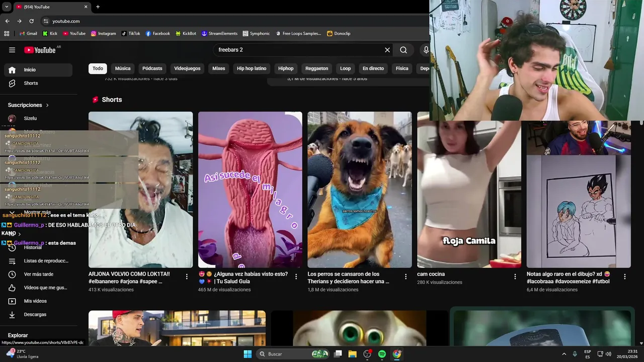This screenshot has width=644, height=362.
Task: Go back with the browser back arrow
Action: pyautogui.click(x=7, y=21)
